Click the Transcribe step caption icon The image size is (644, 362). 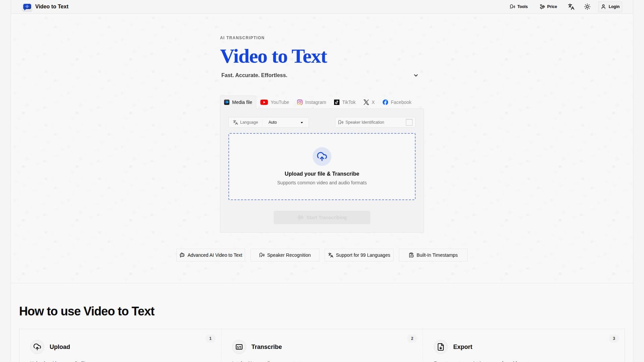239,347
